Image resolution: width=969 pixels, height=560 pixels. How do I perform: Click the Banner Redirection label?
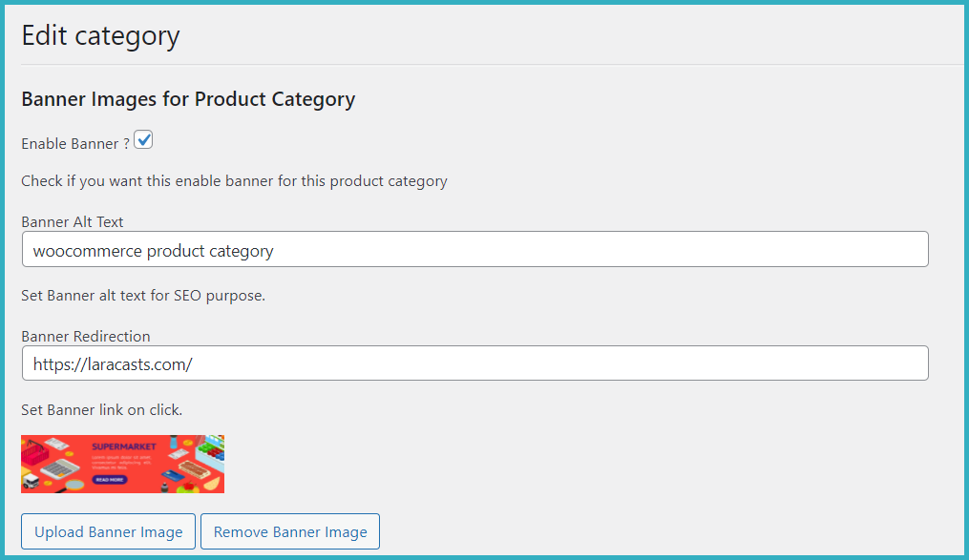86,336
